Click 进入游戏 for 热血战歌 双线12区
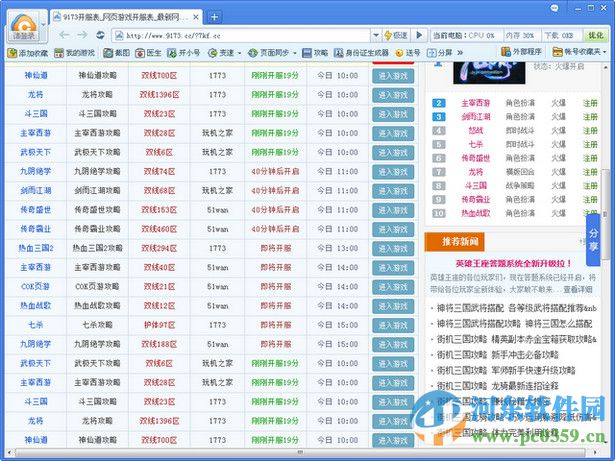This screenshot has width=615, height=461. (x=393, y=306)
